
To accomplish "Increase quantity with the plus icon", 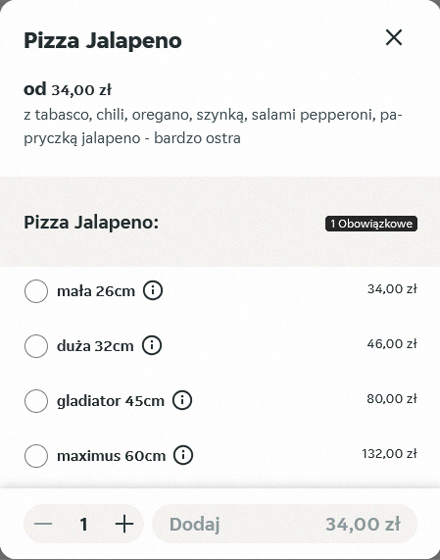I will tap(124, 524).
